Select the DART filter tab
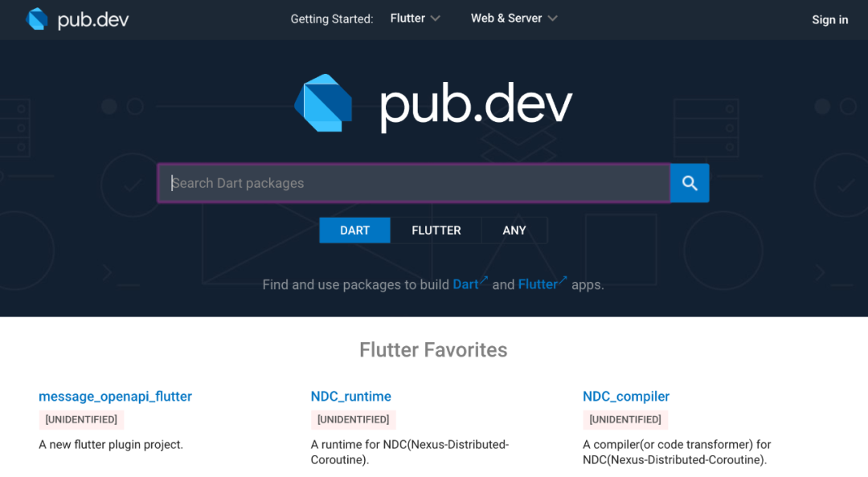The image size is (868, 477). tap(355, 230)
